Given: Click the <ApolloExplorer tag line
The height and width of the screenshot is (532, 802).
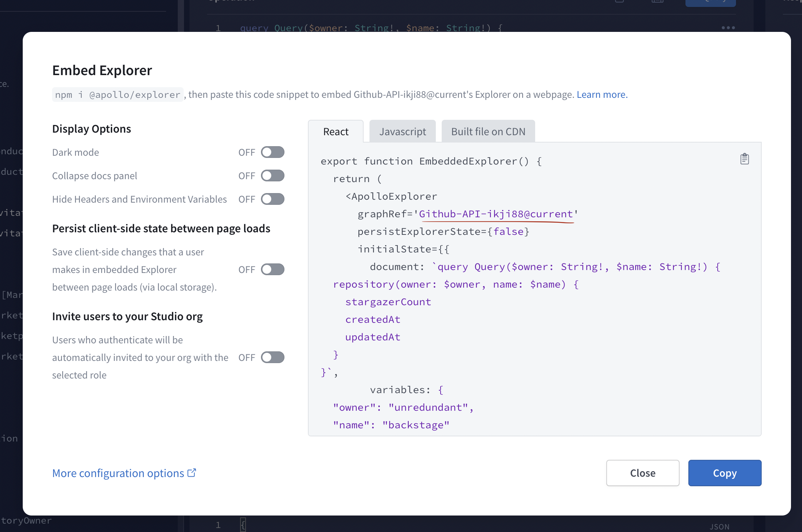Looking at the screenshot, I should 391,196.
